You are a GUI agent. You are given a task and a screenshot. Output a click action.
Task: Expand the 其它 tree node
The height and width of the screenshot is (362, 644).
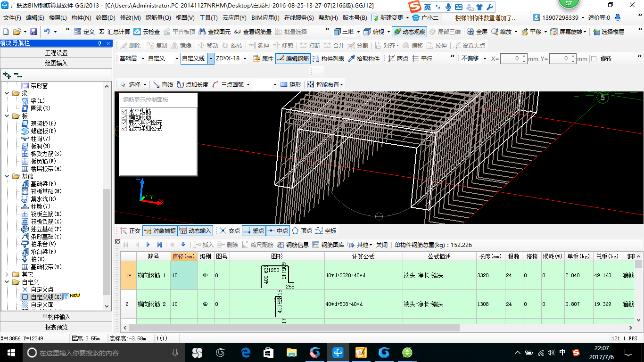(x=7, y=274)
